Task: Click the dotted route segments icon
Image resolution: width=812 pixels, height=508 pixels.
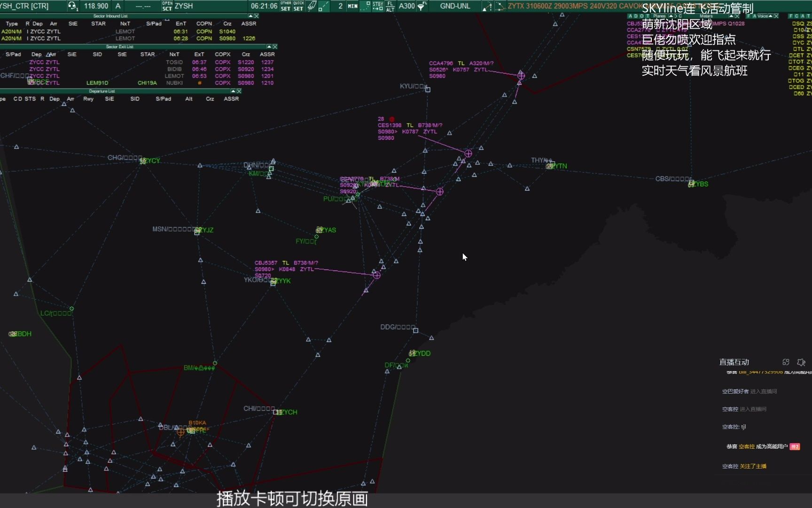Action: [500, 6]
